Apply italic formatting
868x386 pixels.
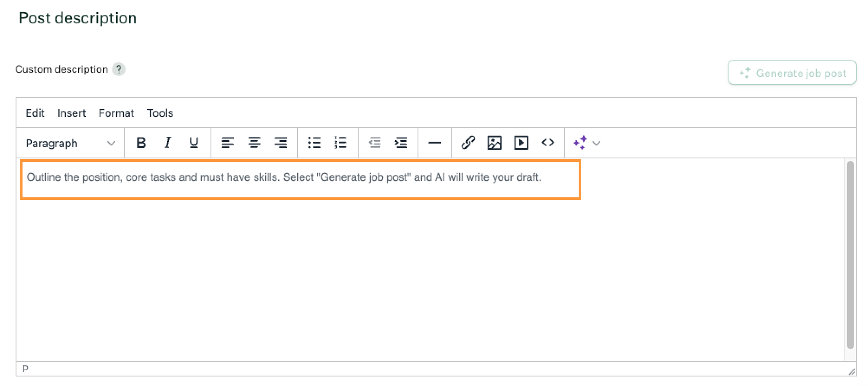coord(167,143)
